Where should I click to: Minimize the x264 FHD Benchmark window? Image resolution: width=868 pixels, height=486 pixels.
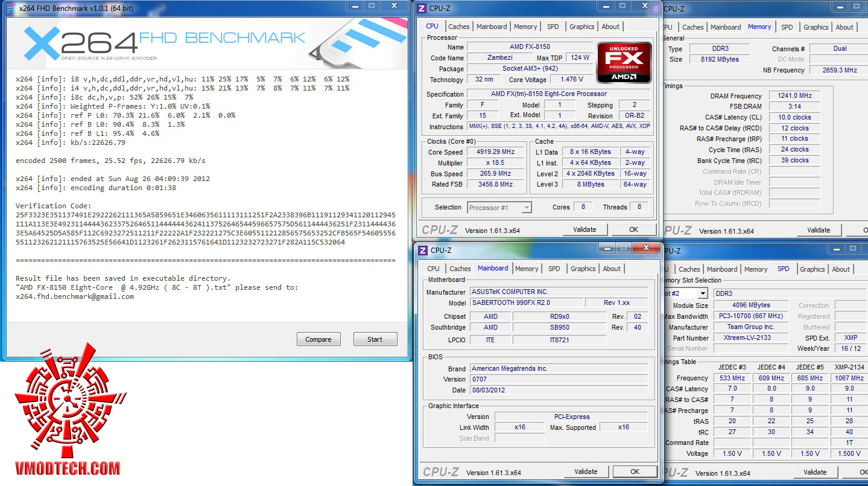355,6
